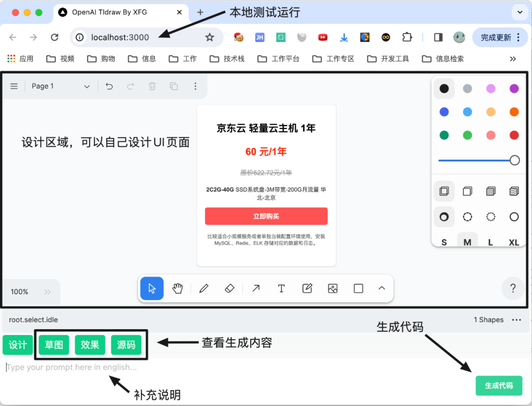Pick the light red color swatch
This screenshot has width=532, height=406.
click(x=491, y=135)
